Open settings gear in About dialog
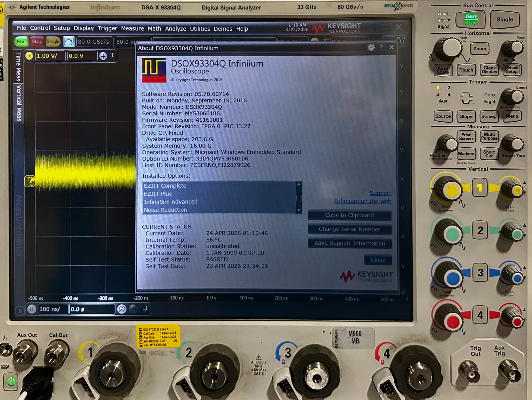This screenshot has width=532, height=400. click(x=371, y=47)
